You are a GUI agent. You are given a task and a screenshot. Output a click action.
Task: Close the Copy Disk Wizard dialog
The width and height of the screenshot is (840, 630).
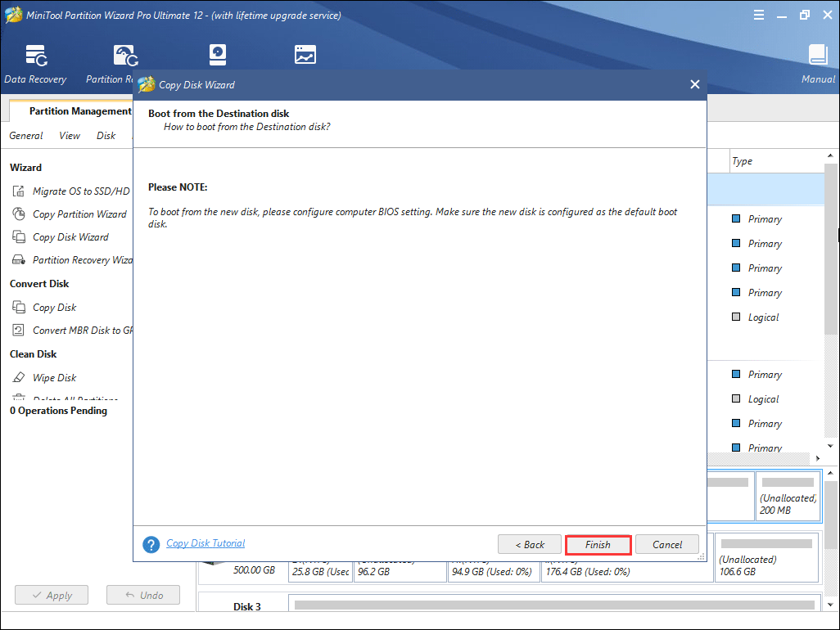695,84
